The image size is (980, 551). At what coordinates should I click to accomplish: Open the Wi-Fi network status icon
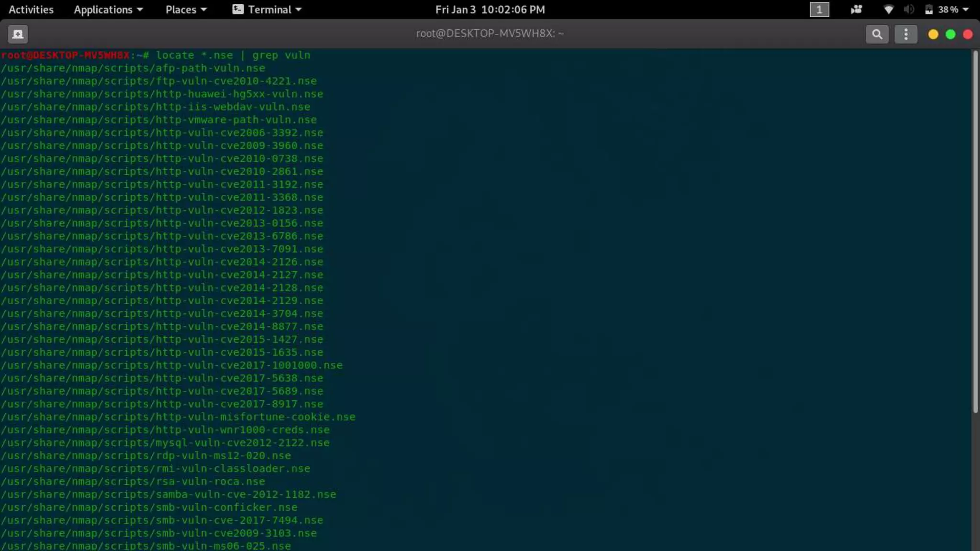[x=888, y=10]
